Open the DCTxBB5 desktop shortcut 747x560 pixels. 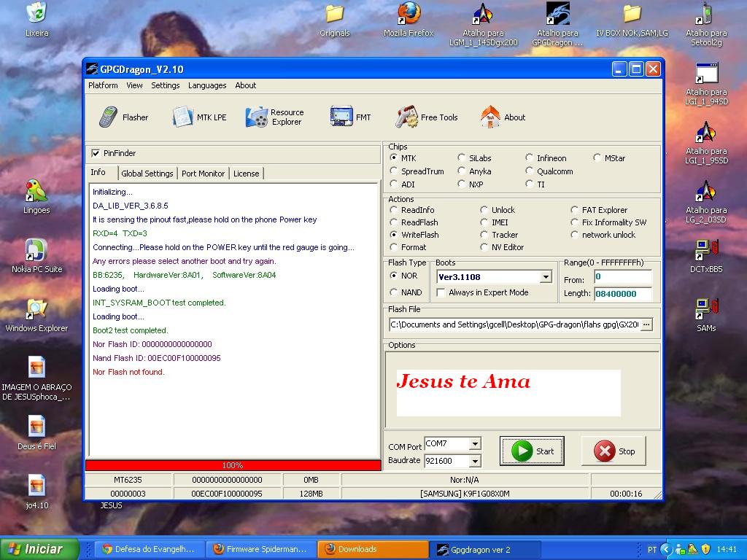pyautogui.click(x=706, y=256)
